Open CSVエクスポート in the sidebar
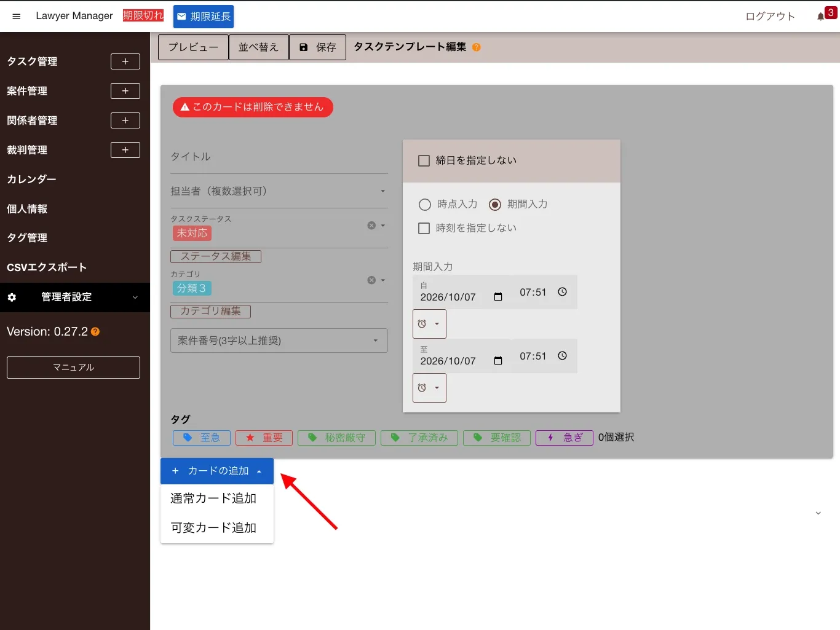This screenshot has width=840, height=630. 47,267
